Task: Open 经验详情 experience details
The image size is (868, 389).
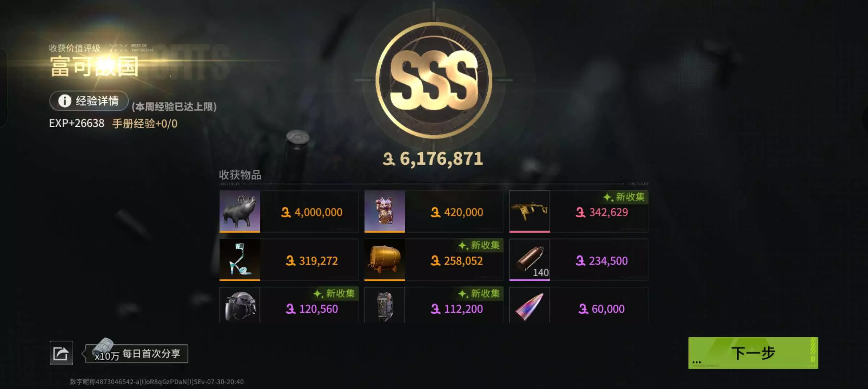Action: click(x=89, y=101)
